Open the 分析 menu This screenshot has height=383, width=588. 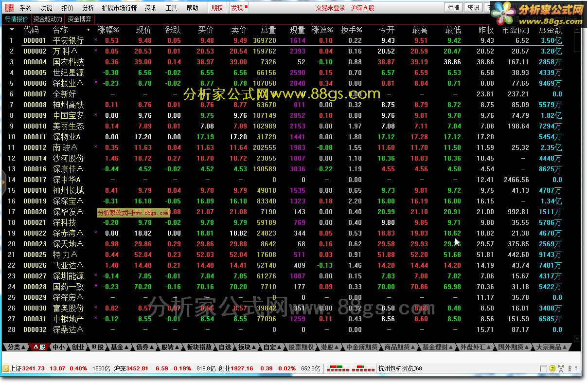pos(89,8)
